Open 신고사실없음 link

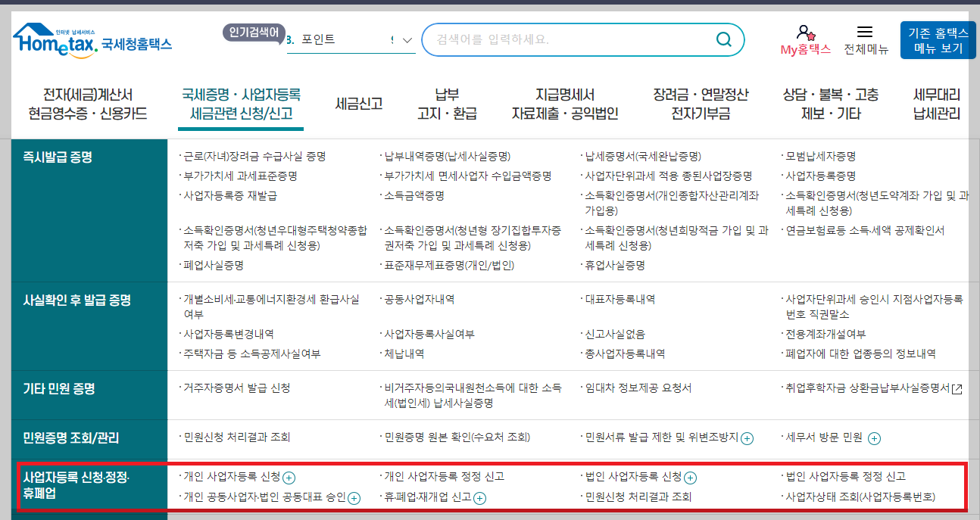point(614,334)
